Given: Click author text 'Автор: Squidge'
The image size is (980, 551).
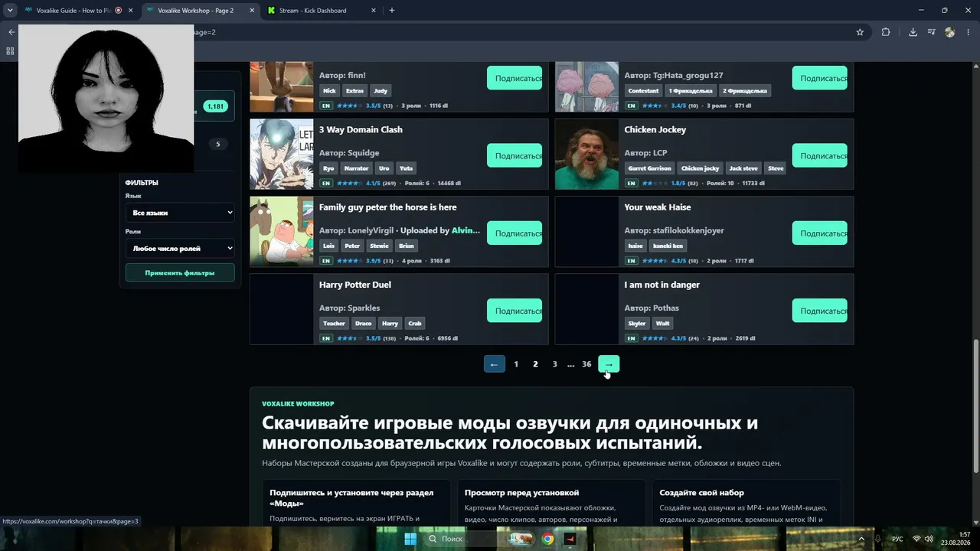Looking at the screenshot, I should (349, 153).
